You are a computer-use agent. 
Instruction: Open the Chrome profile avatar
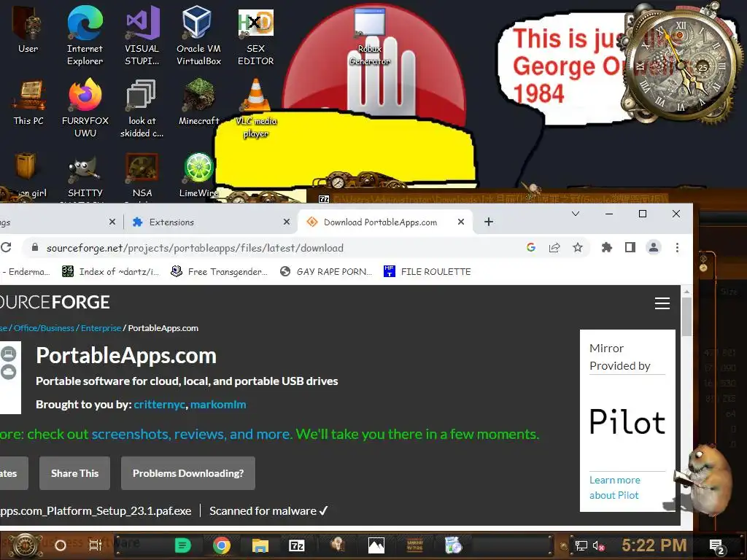pyautogui.click(x=653, y=248)
